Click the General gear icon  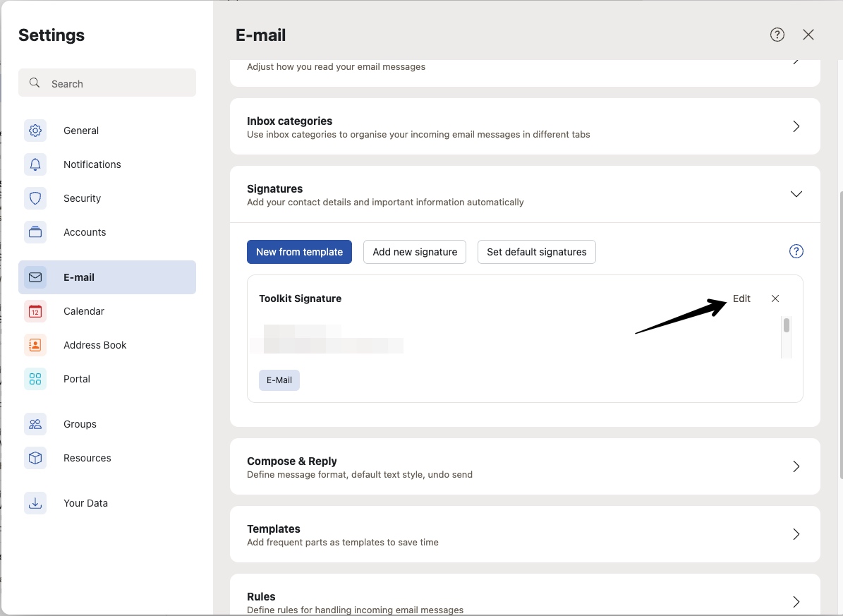35,131
